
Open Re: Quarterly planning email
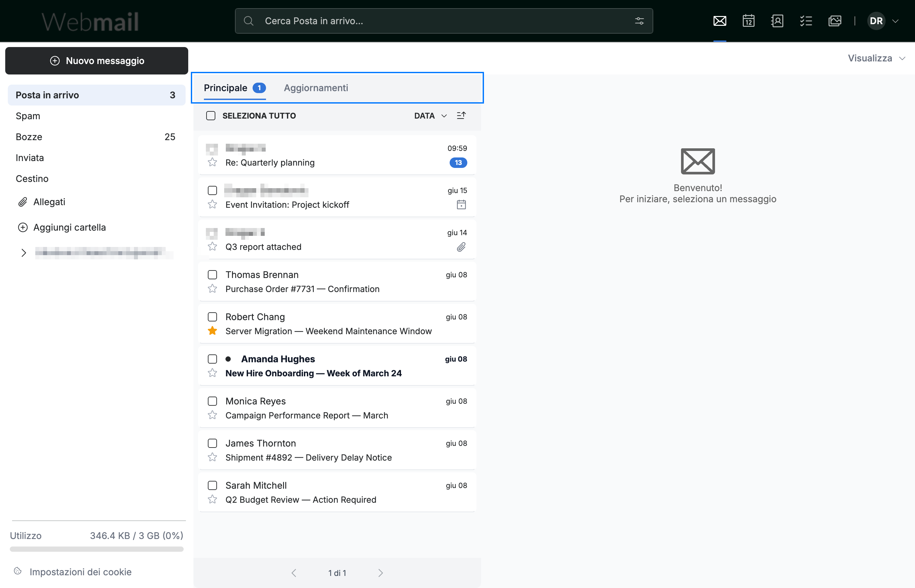click(x=337, y=155)
